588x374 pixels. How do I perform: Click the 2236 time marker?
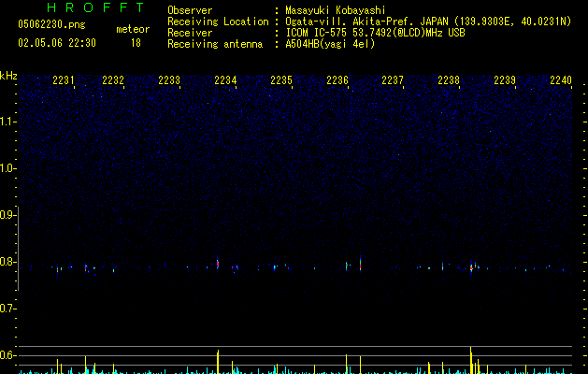tap(337, 80)
